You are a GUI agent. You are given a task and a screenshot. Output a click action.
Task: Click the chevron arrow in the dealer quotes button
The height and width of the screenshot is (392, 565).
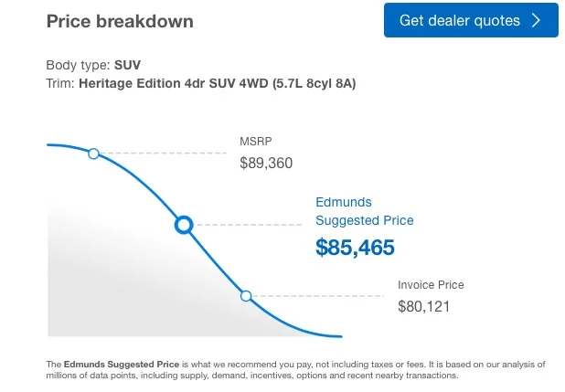(x=537, y=20)
